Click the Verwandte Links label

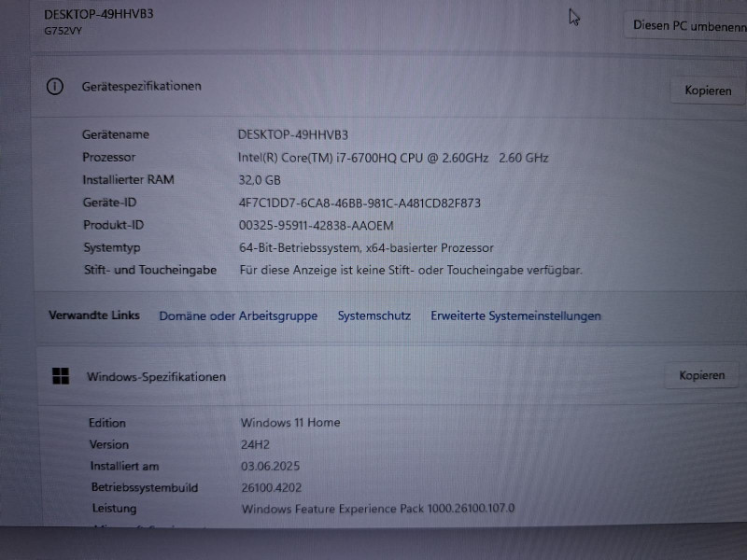[94, 315]
